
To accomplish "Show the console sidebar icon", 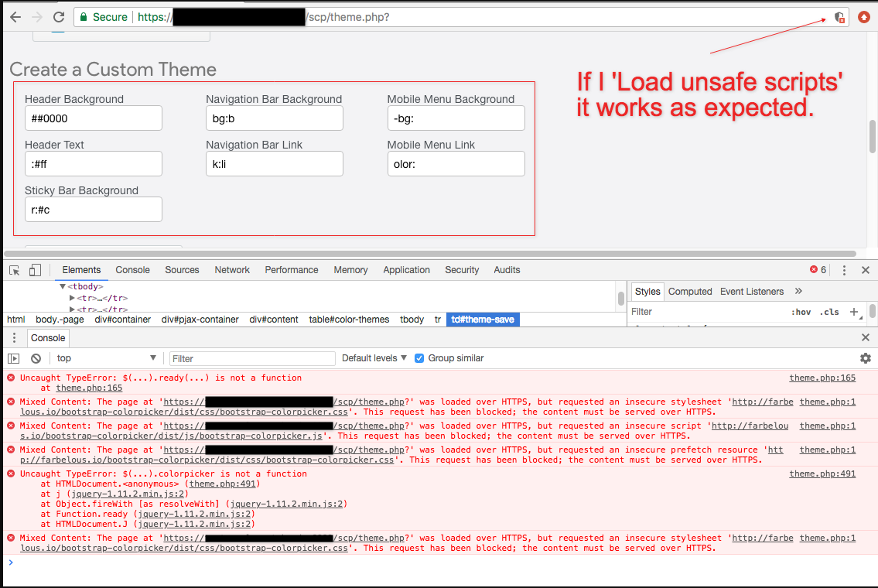I will click(x=14, y=358).
